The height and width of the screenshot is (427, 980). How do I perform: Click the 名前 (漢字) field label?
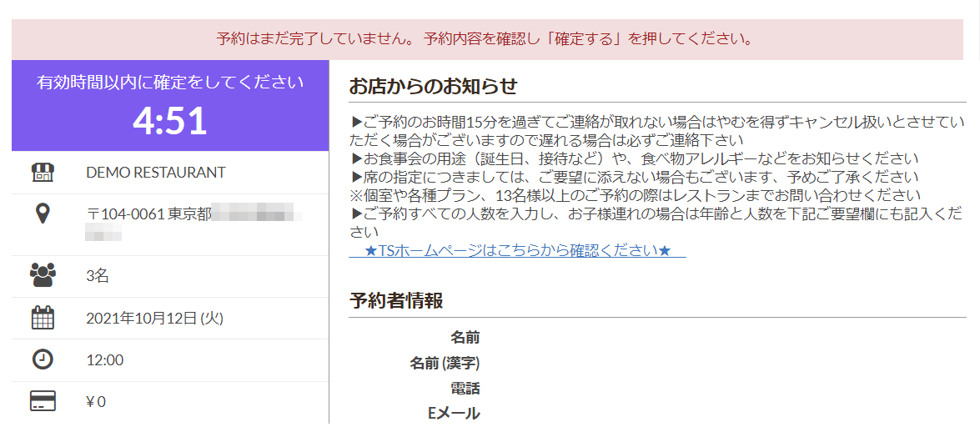(445, 363)
